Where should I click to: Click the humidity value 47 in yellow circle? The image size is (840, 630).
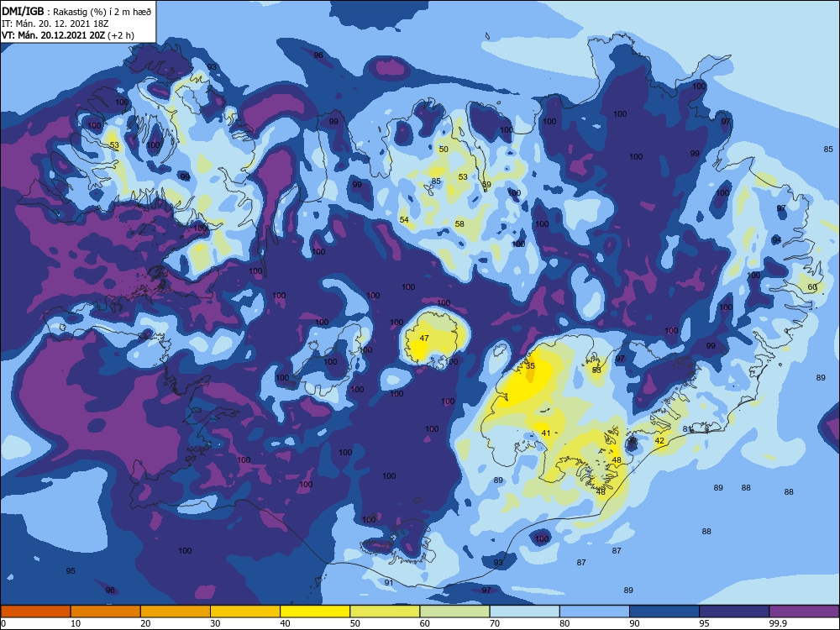424,338
